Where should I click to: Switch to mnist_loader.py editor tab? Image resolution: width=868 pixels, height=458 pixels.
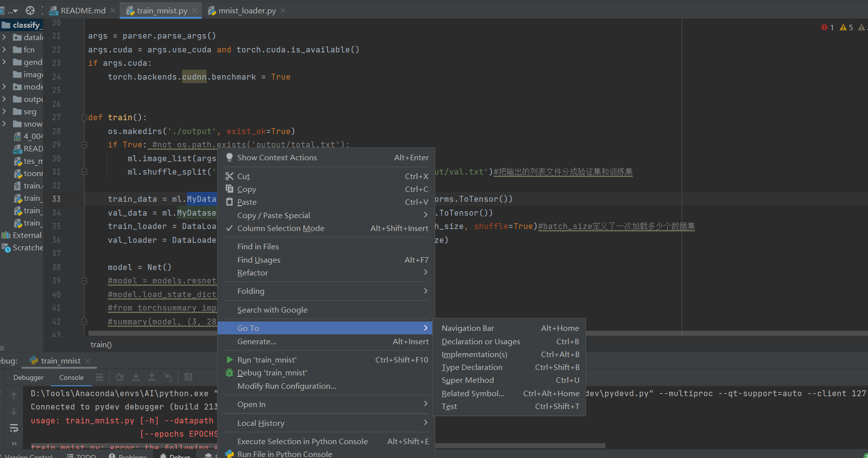tap(247, 10)
